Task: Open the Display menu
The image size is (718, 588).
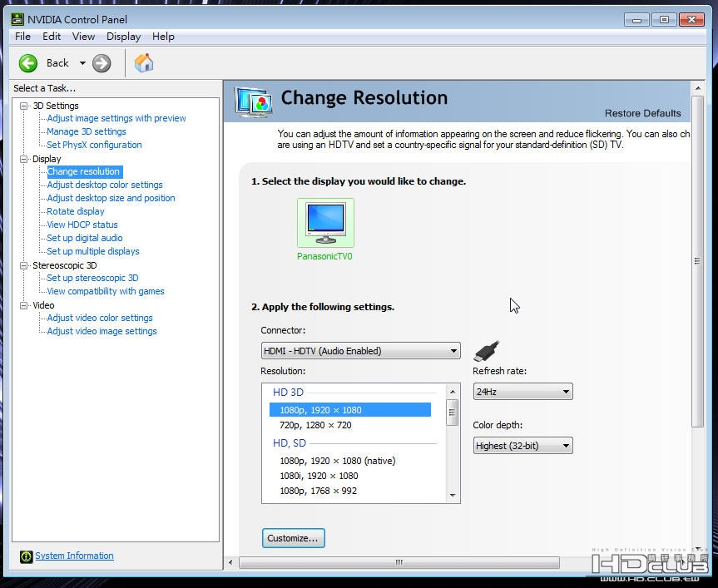Action: point(123,37)
